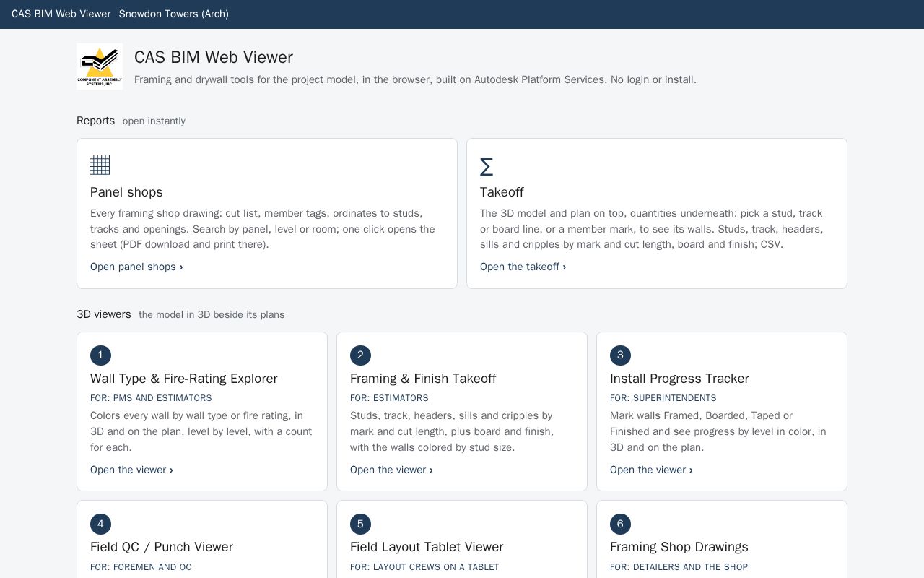Click the 'FOR: PMS AND ESTIMATORS' label

coord(151,398)
